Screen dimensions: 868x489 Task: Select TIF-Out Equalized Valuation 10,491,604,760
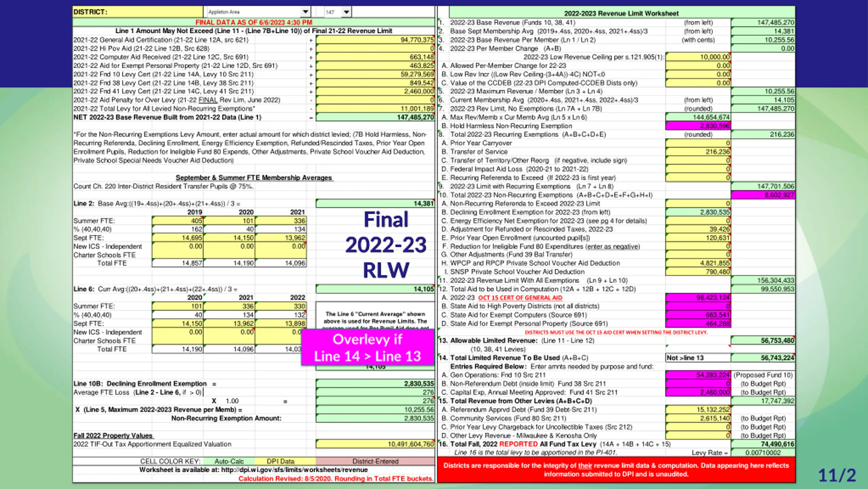tap(375, 444)
